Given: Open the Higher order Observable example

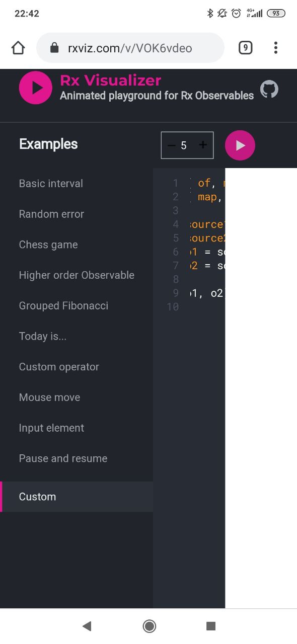Looking at the screenshot, I should coord(77,275).
